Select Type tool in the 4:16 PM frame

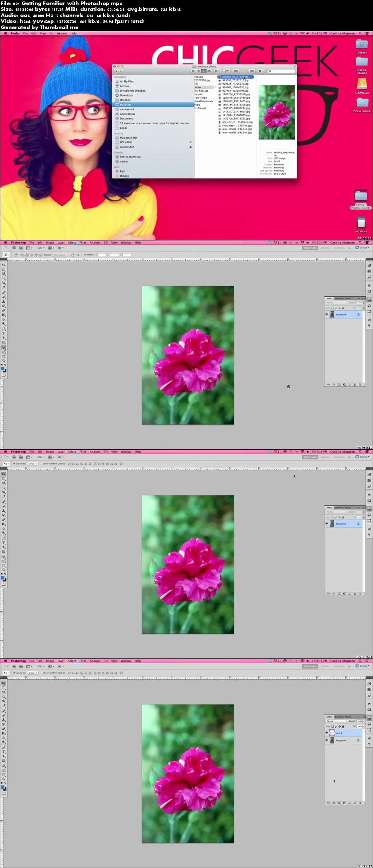(4, 752)
